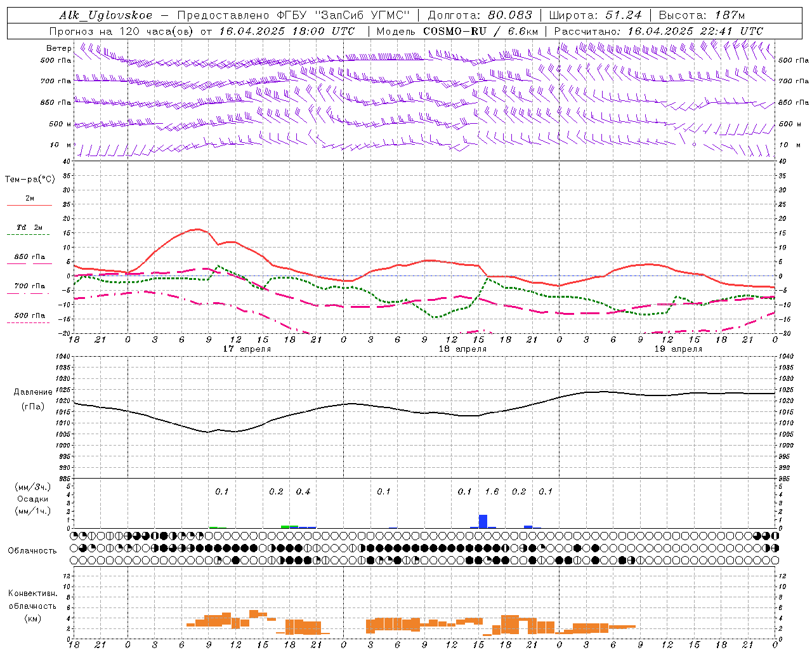The width and height of the screenshot is (812, 650).
Task: Click the "18 апреля" date label
Action: [x=462, y=349]
